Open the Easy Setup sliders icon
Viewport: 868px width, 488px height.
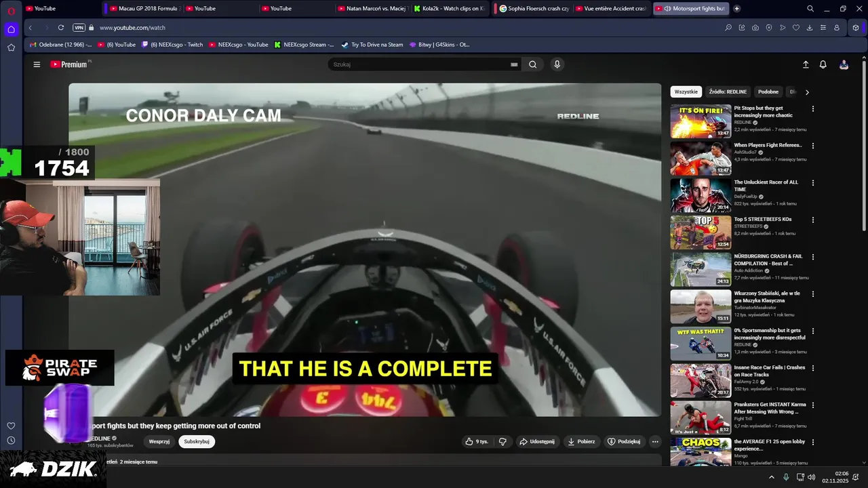823,28
